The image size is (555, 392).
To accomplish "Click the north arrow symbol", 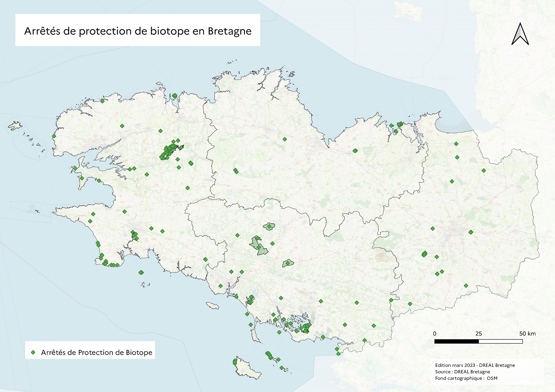I will pos(520,34).
